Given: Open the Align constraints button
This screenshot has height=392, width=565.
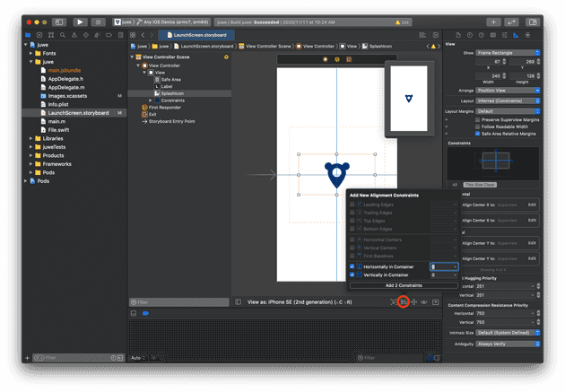Looking at the screenshot, I should point(404,302).
